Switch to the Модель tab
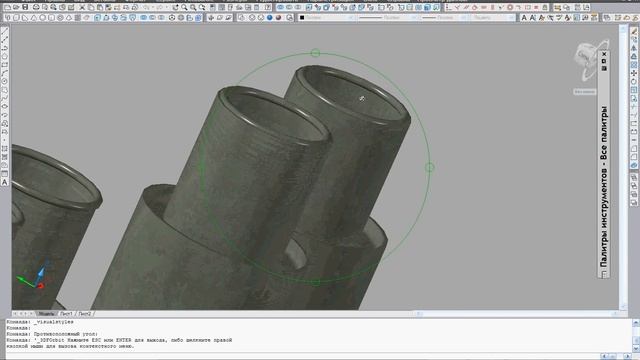This screenshot has width=640, height=360. coord(46,313)
